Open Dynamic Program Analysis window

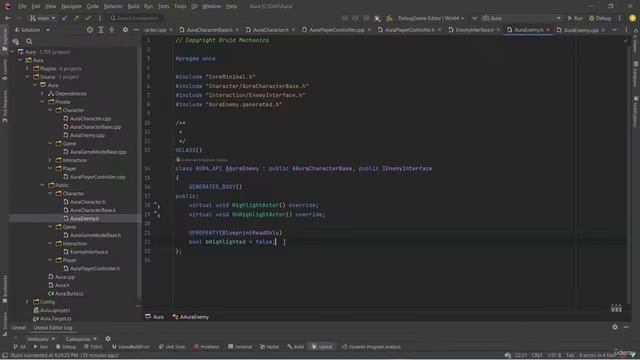(x=371, y=347)
